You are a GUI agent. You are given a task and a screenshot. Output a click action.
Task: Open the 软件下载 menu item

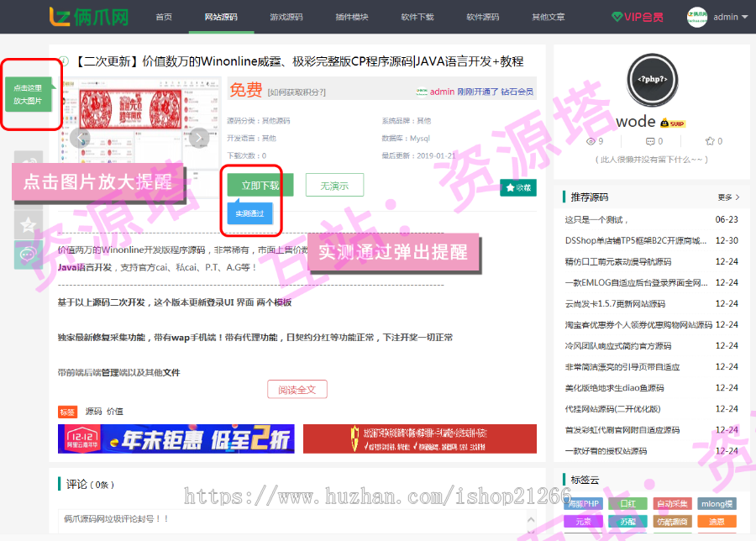click(x=417, y=15)
